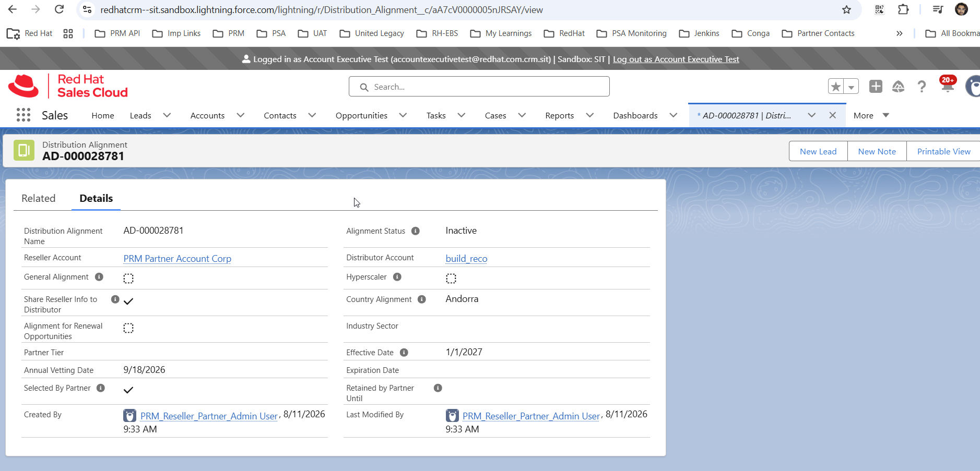Open the QR code extension icon
Image resolution: width=980 pixels, height=471 pixels.
click(880, 9)
